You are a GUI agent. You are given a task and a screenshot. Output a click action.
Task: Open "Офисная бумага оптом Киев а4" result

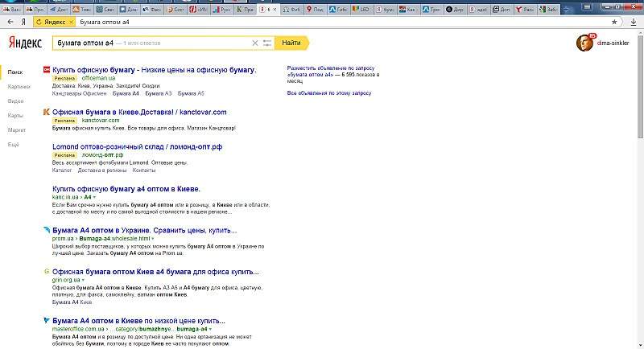pos(155,272)
